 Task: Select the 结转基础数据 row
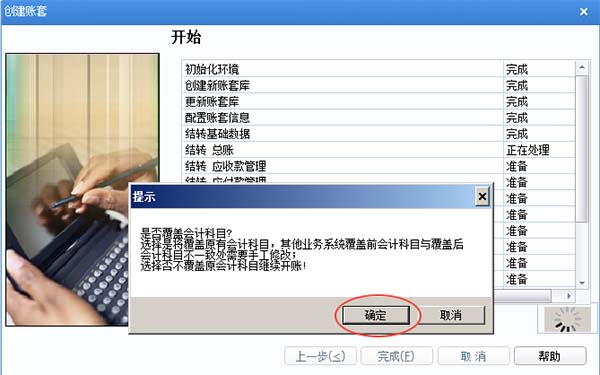coord(378,134)
